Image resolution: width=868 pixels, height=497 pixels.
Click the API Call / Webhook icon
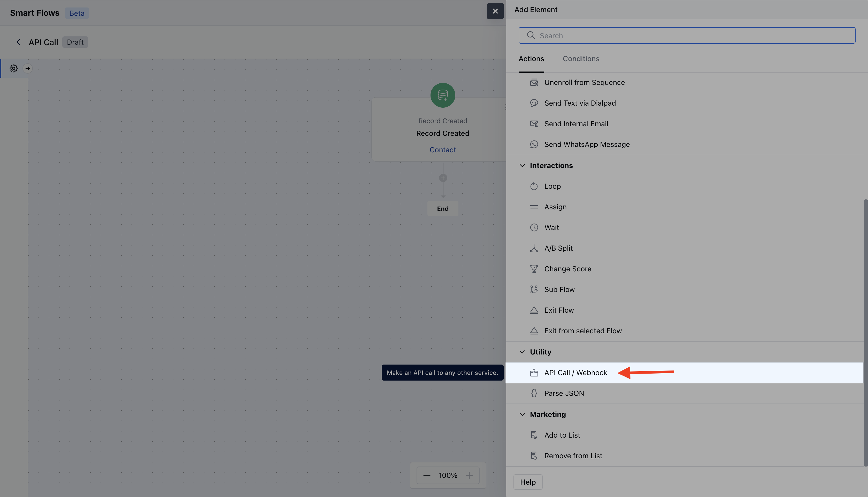click(534, 373)
